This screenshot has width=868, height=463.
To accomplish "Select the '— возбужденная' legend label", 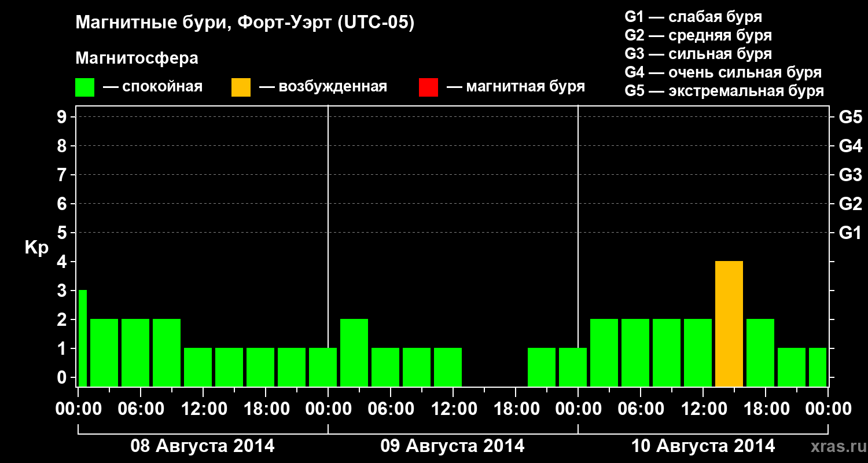I will [x=323, y=87].
